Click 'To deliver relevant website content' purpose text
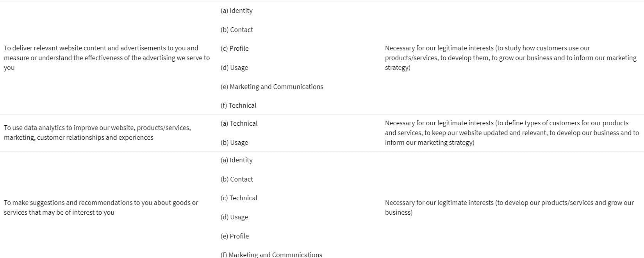This screenshot has height=258, width=644. click(107, 58)
